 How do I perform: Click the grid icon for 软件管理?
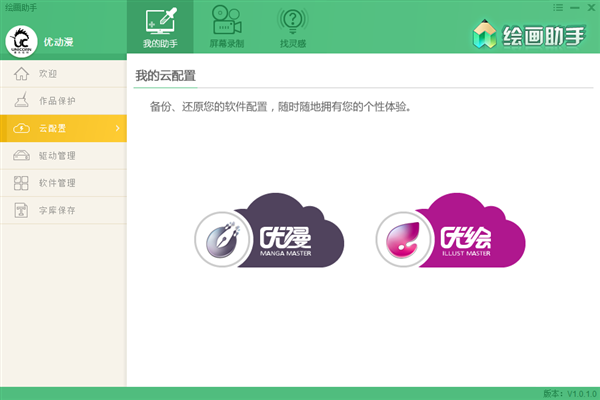tap(21, 183)
